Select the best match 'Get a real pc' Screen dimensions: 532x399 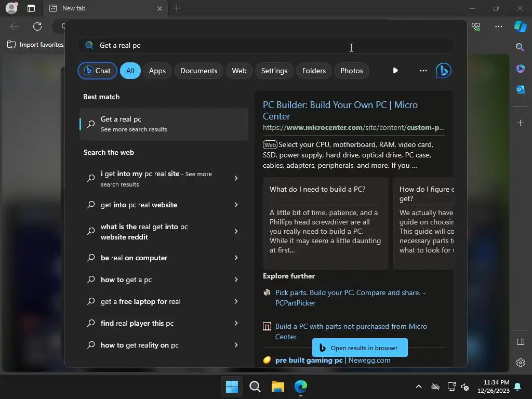tap(164, 124)
